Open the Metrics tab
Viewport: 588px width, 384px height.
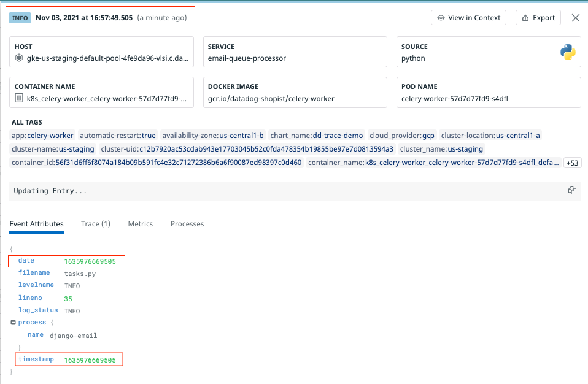140,224
